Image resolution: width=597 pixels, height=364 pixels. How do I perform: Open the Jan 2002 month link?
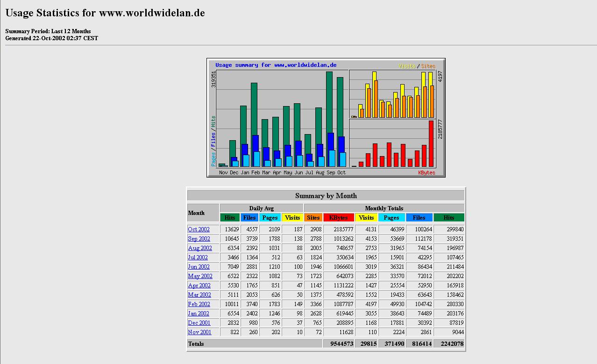tap(198, 314)
